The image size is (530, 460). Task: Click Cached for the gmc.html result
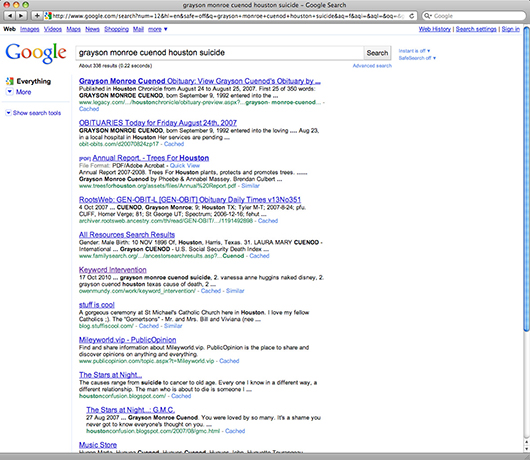pos(235,431)
